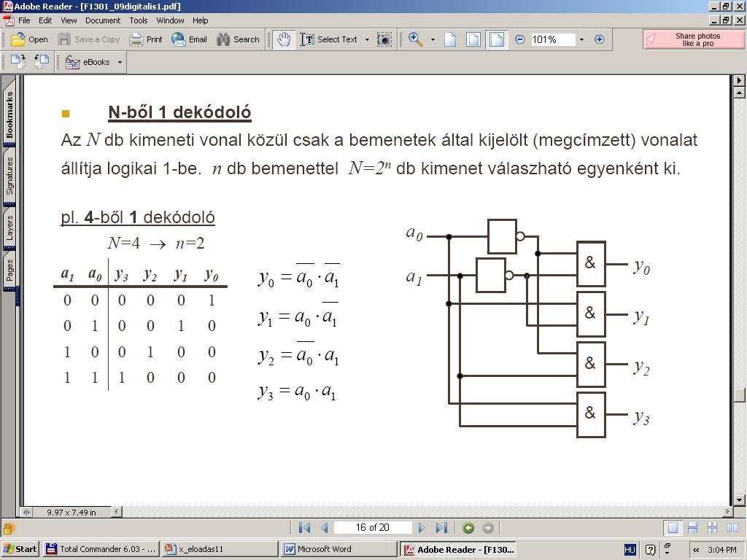
Task: Click the horizontal scrollbar left arrow
Action: click(x=116, y=512)
